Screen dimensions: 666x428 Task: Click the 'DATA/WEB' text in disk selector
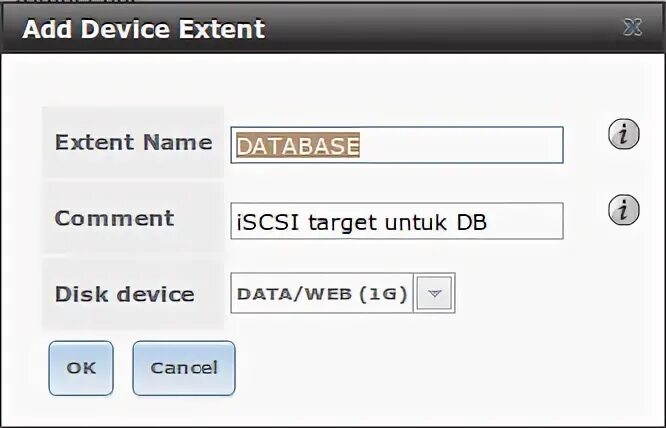294,294
